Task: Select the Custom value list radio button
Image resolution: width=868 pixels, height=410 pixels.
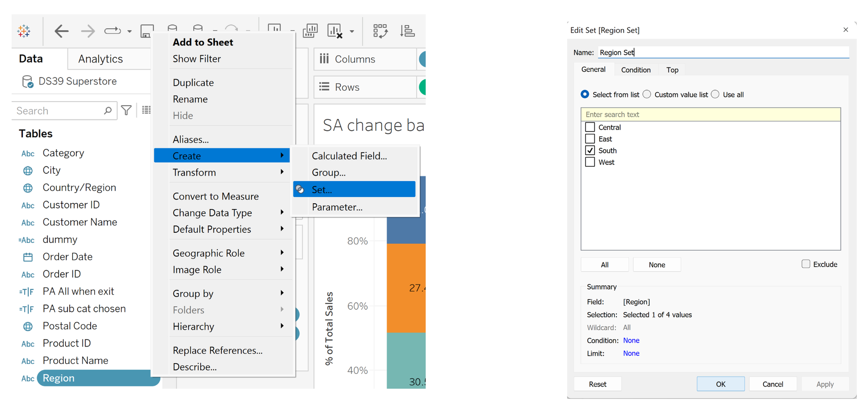Action: (x=647, y=95)
